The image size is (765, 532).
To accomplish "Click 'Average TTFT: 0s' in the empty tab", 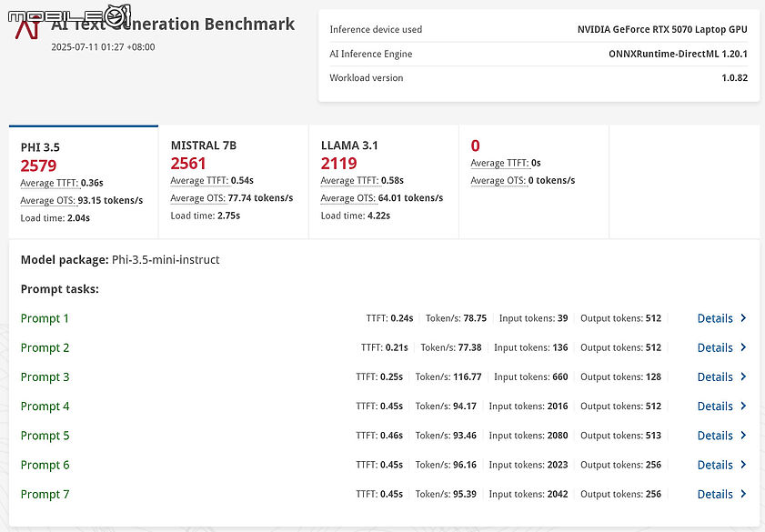I will 506,163.
